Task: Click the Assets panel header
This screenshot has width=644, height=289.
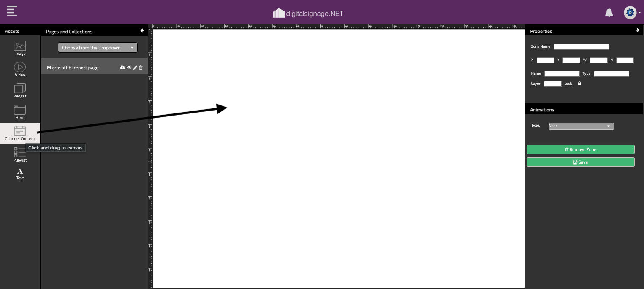Action: (x=12, y=31)
